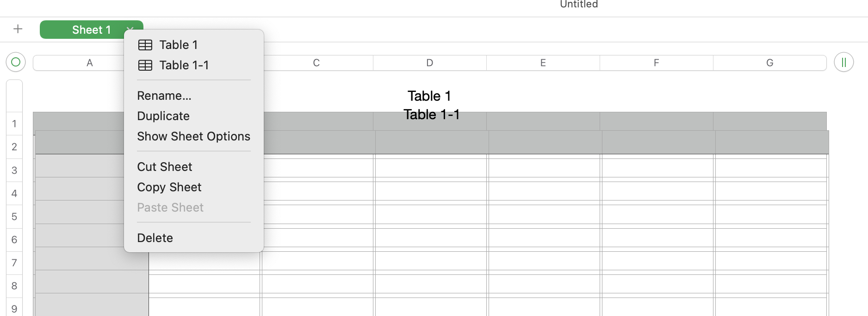Viewport: 868px width, 316px height.
Task: Select column header F
Action: [656, 62]
